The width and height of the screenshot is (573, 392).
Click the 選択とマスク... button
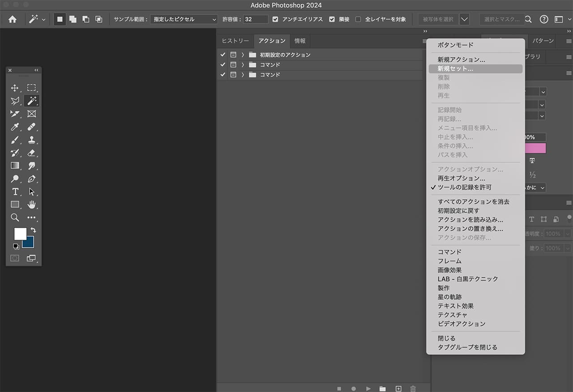pos(501,19)
